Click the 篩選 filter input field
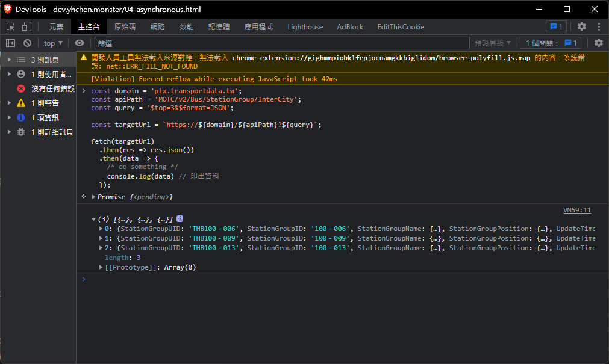 coord(281,43)
